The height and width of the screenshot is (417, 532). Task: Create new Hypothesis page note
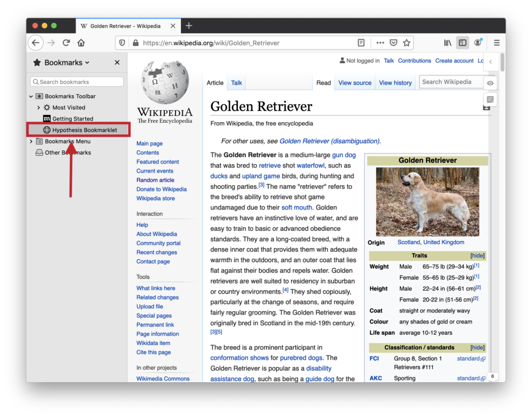[x=490, y=99]
